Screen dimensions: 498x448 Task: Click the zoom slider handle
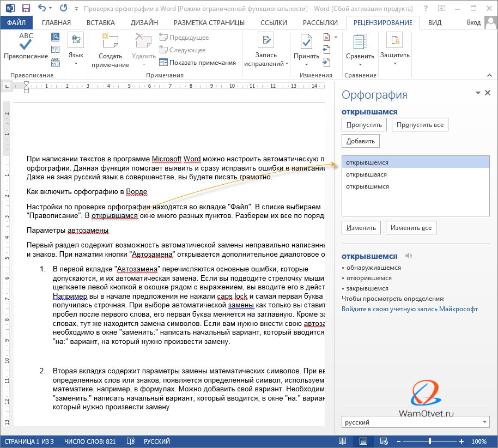[429, 441]
